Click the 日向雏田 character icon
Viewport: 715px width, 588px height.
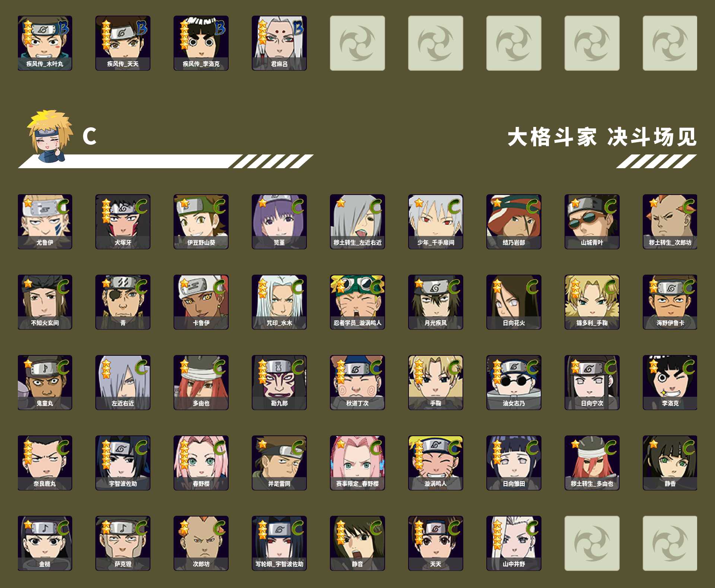[x=514, y=463]
